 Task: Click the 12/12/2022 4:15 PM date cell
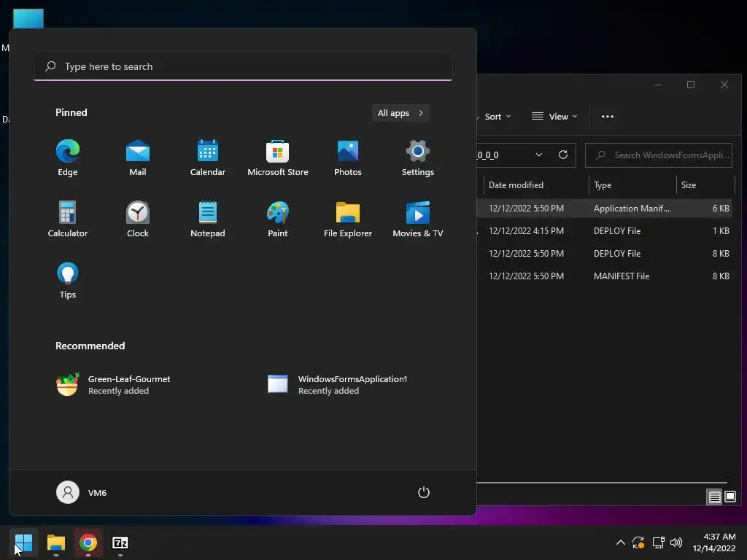click(x=527, y=231)
